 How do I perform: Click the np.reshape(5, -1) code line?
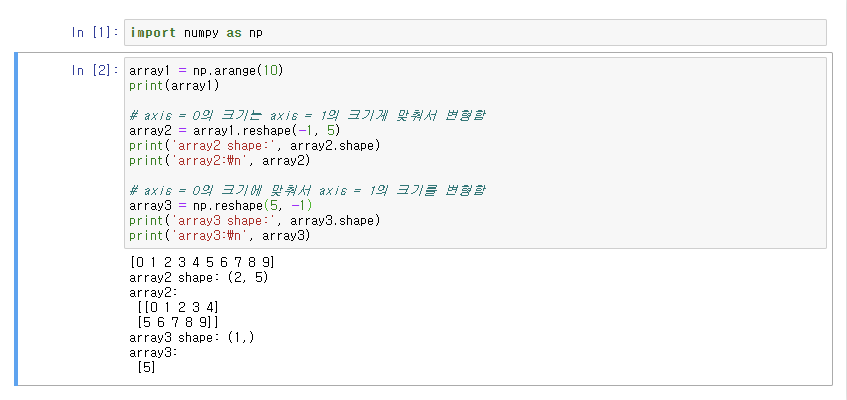tap(220, 205)
